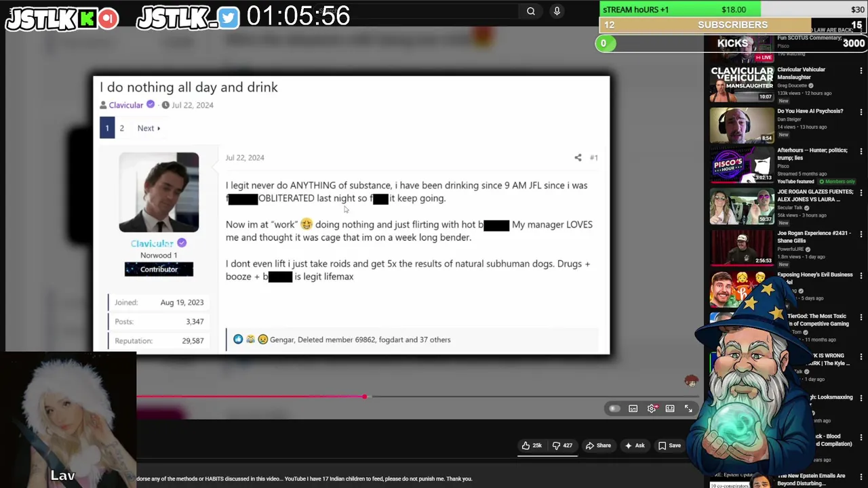Click the channel name Secular Talk
This screenshot has height=488, width=868.
pyautogui.click(x=791, y=207)
